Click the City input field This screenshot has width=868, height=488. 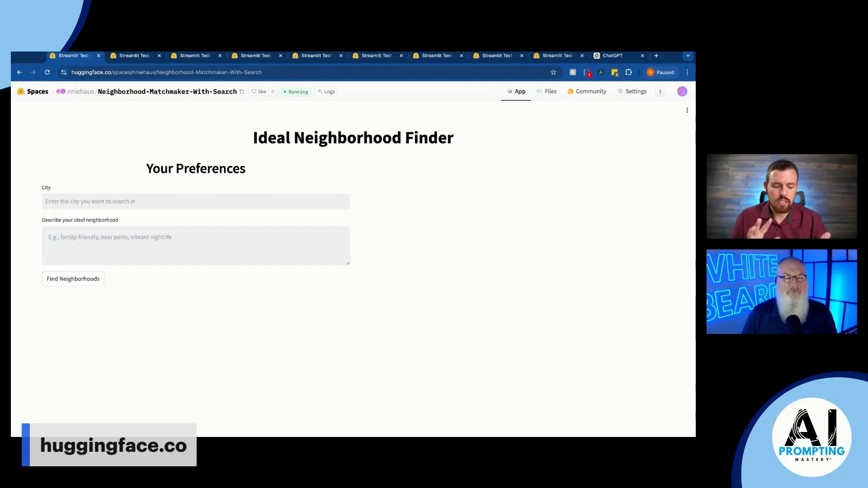pos(196,201)
